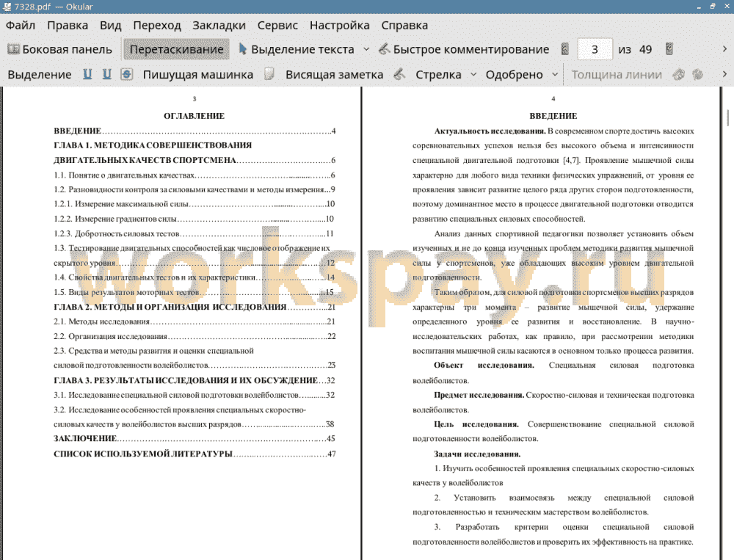Image resolution: width=734 pixels, height=560 pixels.
Task: Choose the Одобрено stamp tool
Action: (514, 74)
